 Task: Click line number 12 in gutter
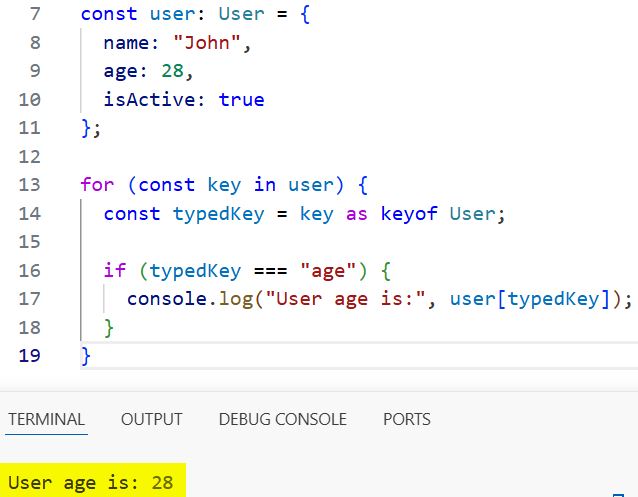30,157
